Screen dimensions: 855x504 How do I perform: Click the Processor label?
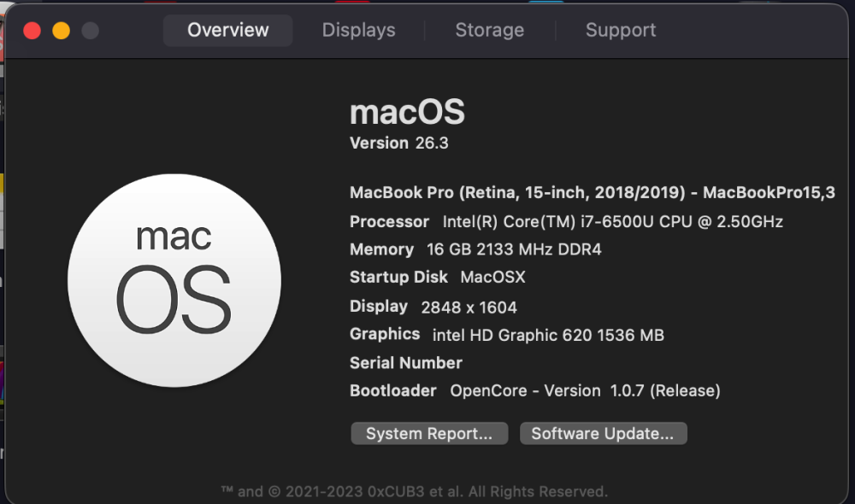(389, 222)
